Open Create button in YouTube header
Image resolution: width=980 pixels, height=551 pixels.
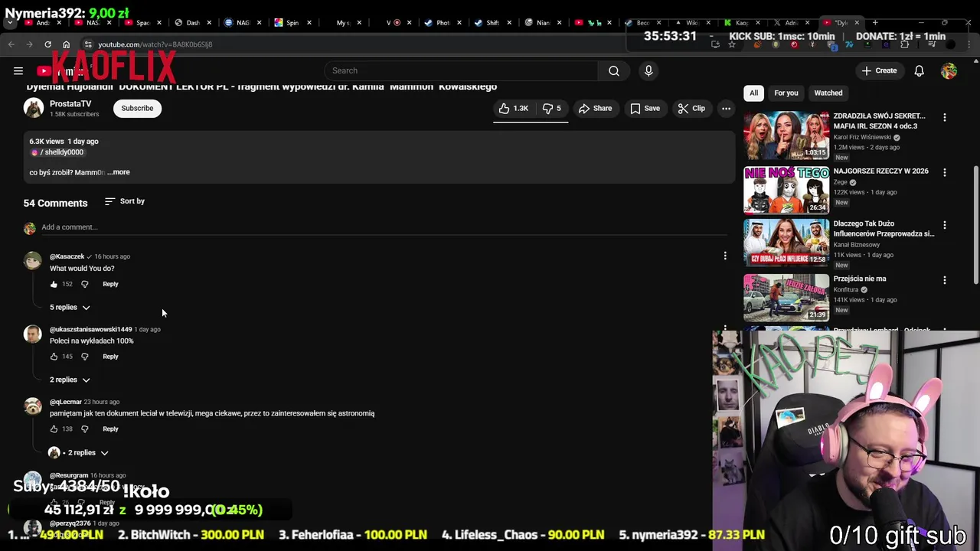pyautogui.click(x=878, y=70)
